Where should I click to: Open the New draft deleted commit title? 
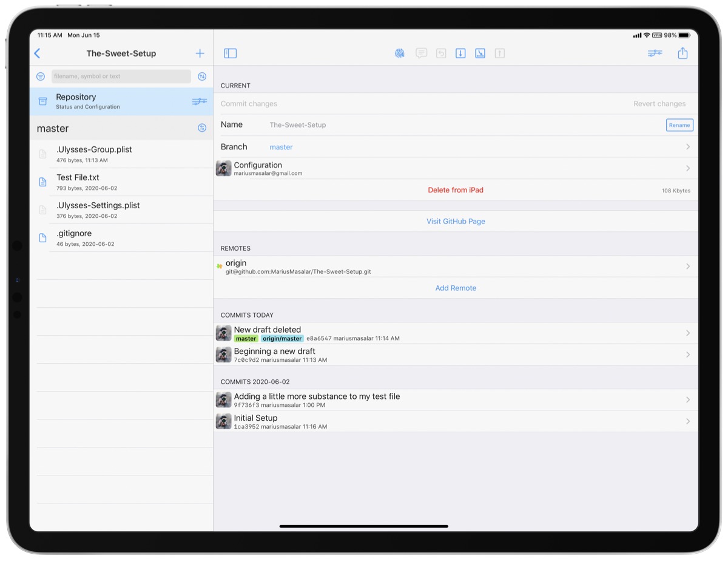pos(268,330)
